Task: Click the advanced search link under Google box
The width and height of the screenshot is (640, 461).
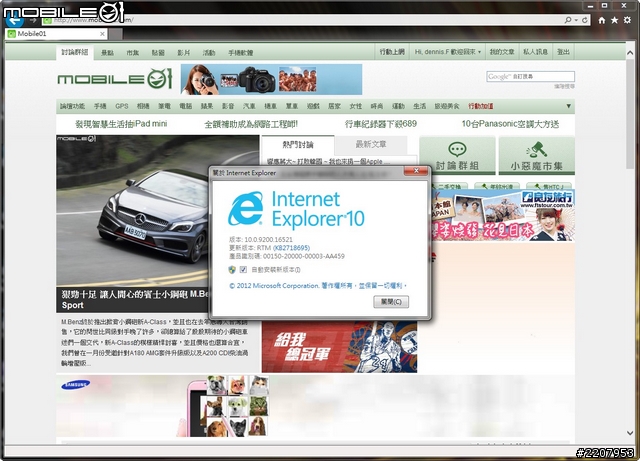Action: pos(564,86)
